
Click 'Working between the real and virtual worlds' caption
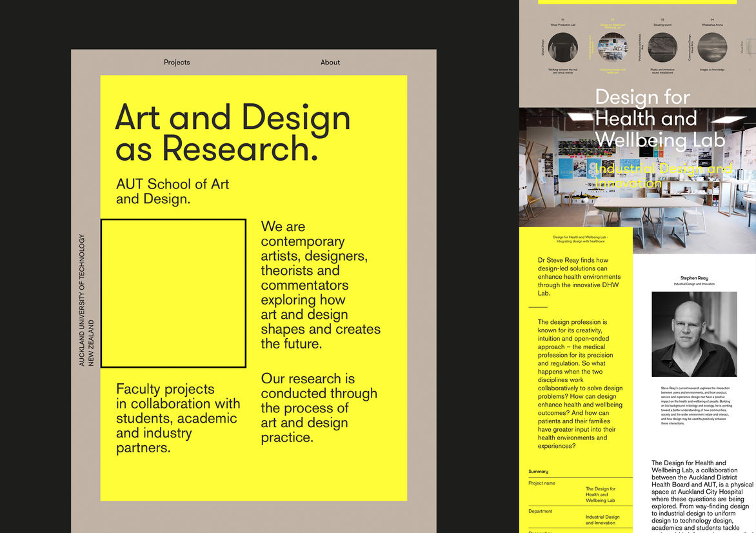(563, 71)
